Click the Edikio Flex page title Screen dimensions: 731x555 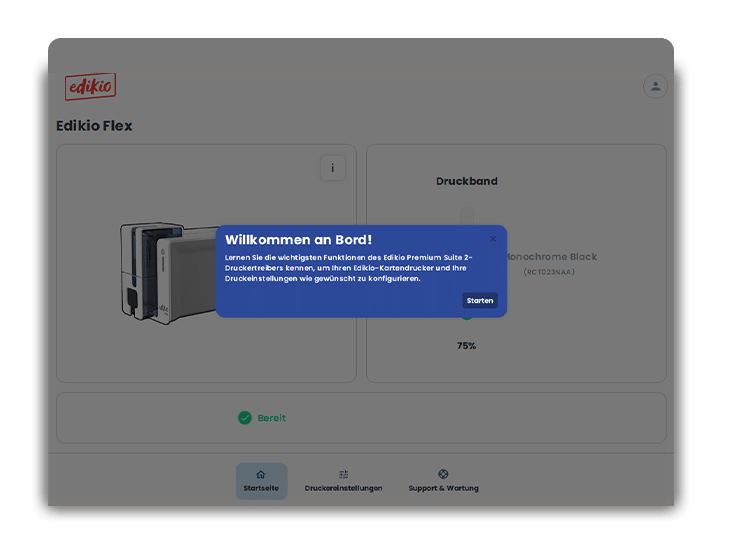(x=94, y=126)
